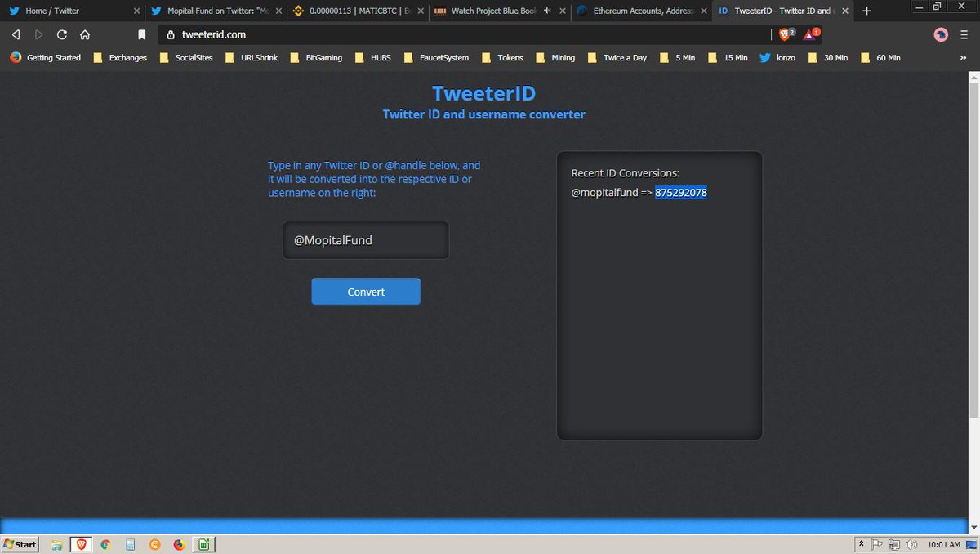Open the Brave Shields lion icon
The image size is (980, 554).
(x=786, y=34)
